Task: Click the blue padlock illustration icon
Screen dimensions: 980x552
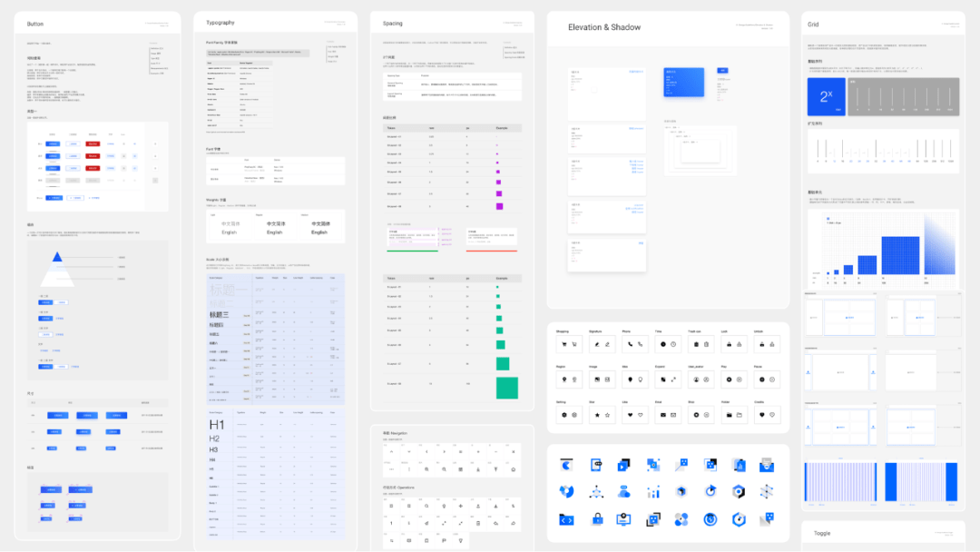Action: pyautogui.click(x=598, y=519)
